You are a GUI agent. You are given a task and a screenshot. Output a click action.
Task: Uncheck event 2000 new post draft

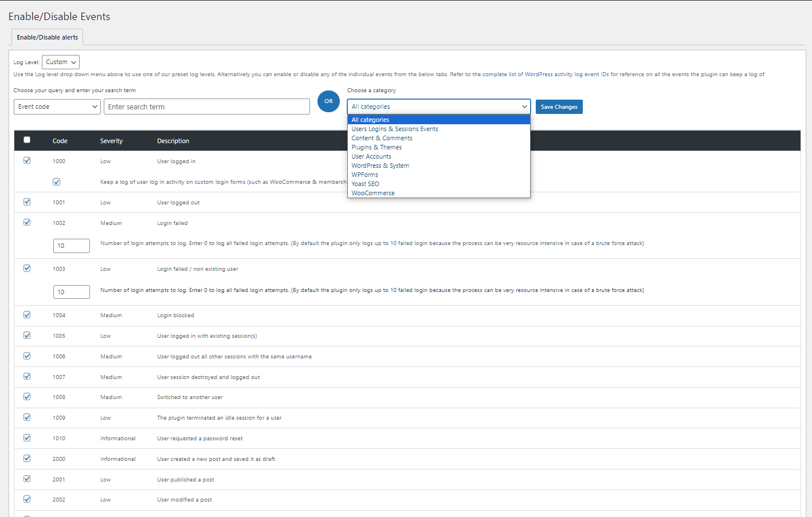(27, 458)
